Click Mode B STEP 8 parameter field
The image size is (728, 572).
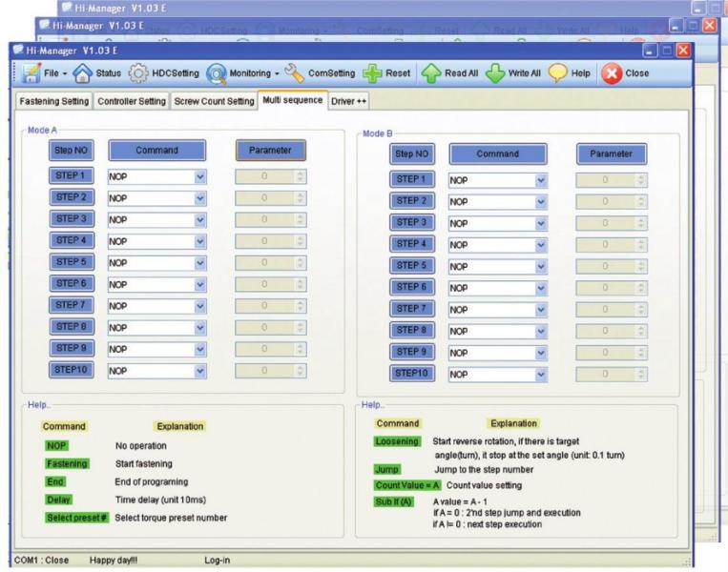click(x=604, y=331)
